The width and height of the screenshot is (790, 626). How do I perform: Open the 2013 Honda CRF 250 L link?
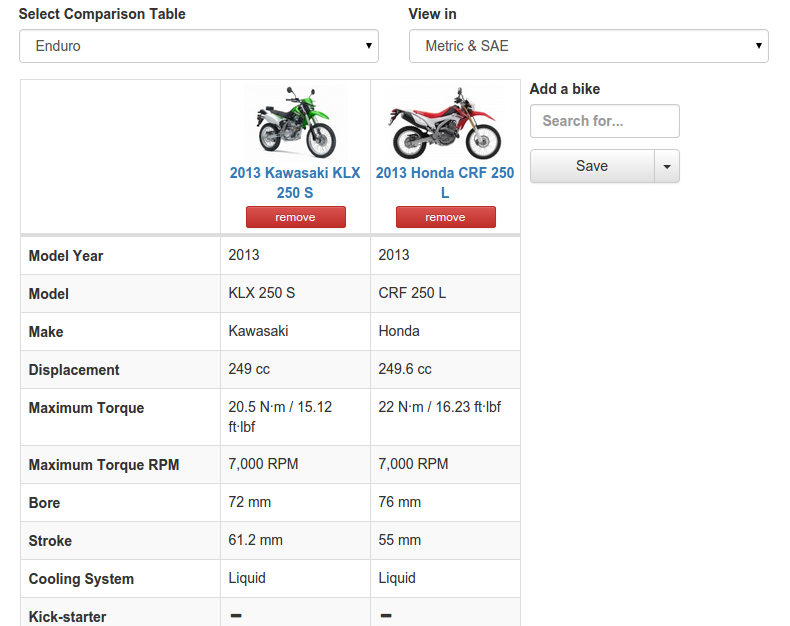tap(445, 182)
